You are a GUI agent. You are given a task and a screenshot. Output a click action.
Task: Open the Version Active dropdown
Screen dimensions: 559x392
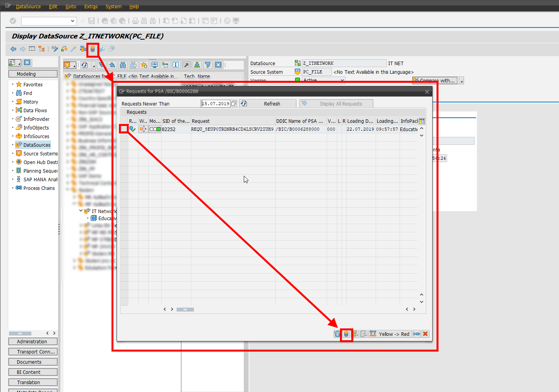(342, 80)
